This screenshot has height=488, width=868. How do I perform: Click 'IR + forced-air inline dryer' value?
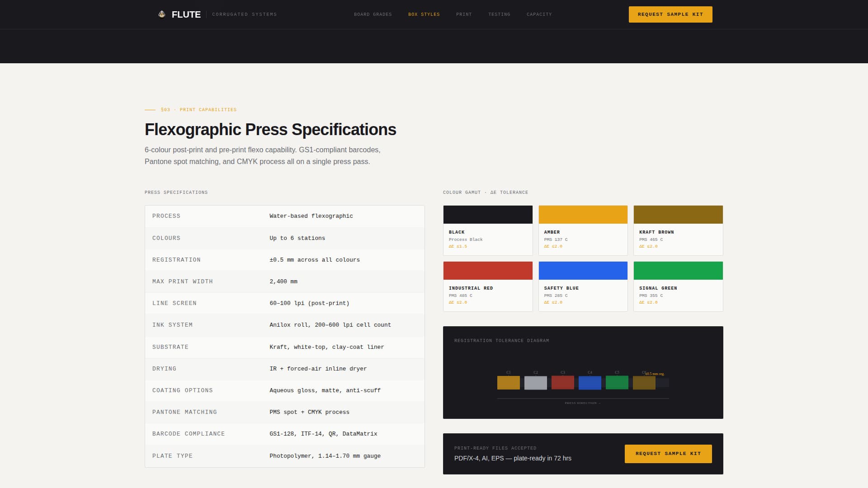tap(318, 369)
